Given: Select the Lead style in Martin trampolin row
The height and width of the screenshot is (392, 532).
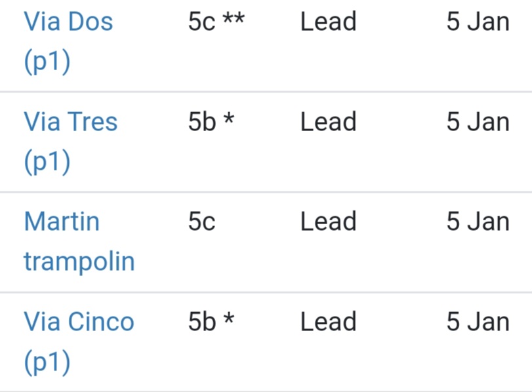Looking at the screenshot, I should coord(328,222).
